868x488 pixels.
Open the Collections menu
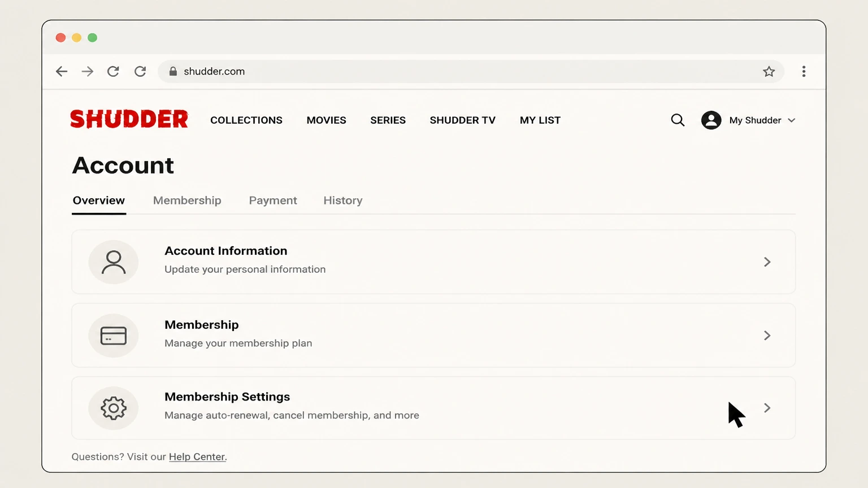(246, 120)
